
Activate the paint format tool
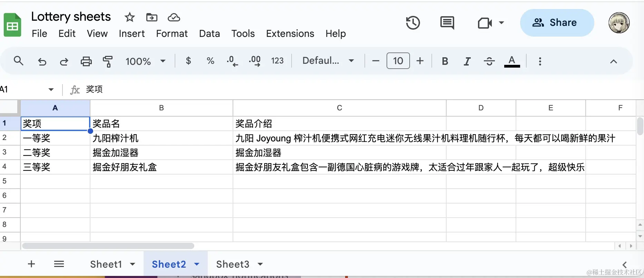click(x=108, y=61)
